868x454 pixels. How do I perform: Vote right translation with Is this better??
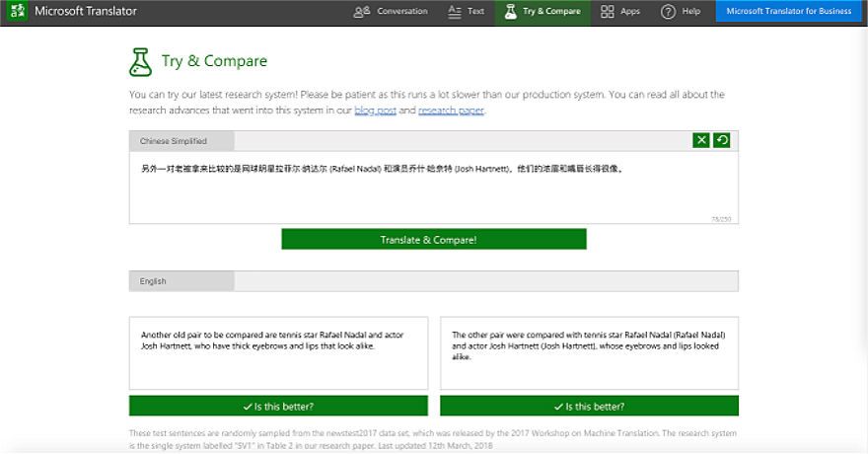589,406
